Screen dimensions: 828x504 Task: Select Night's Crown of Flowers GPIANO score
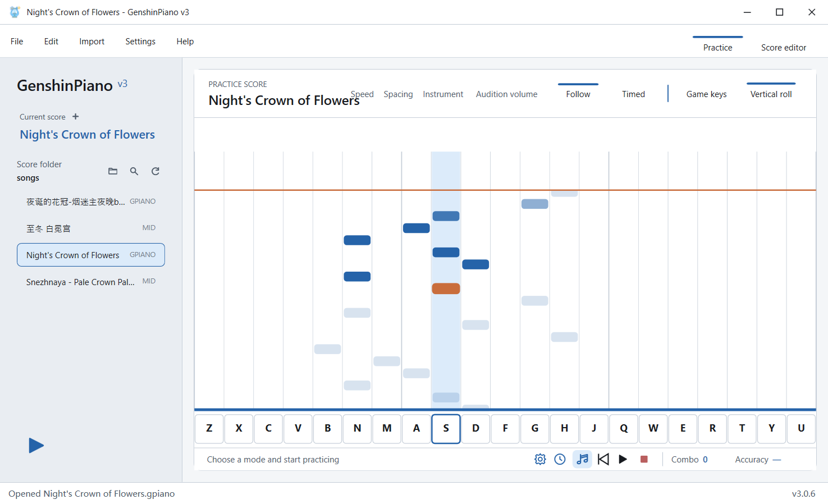(x=91, y=255)
